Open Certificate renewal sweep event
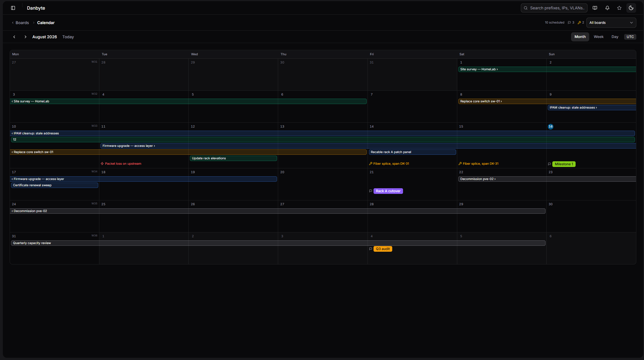 coord(54,185)
